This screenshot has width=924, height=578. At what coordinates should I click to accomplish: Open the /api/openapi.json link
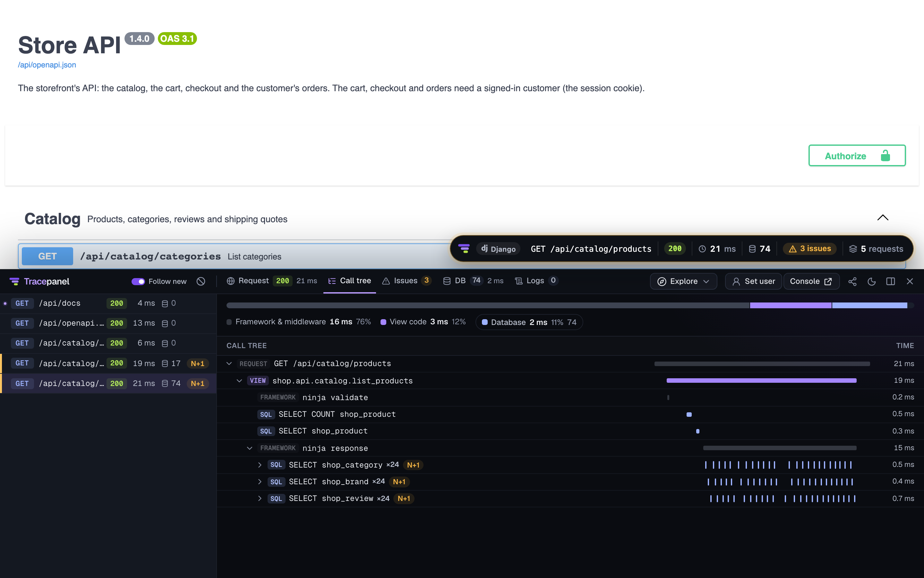(47, 65)
